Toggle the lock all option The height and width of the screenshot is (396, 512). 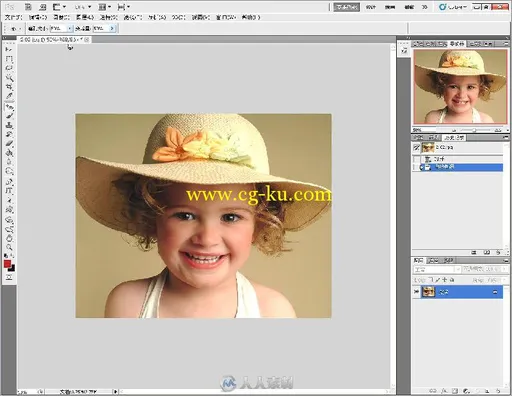452,280
